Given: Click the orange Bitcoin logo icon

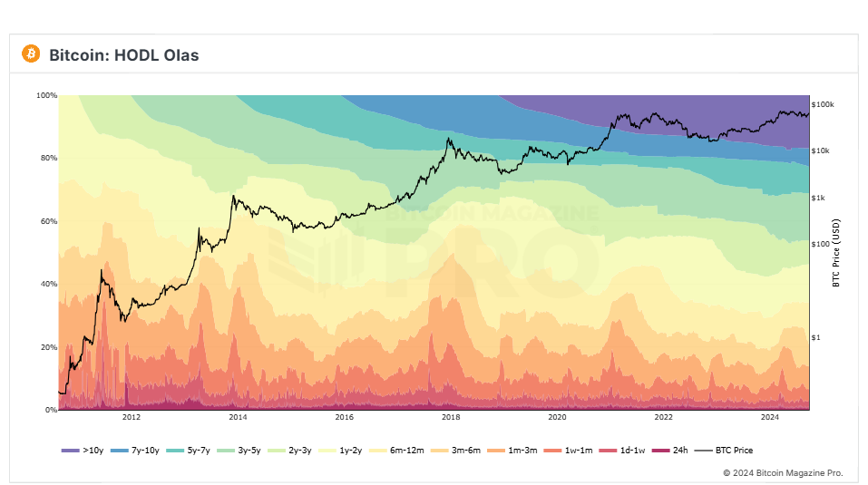Looking at the screenshot, I should 31,53.
